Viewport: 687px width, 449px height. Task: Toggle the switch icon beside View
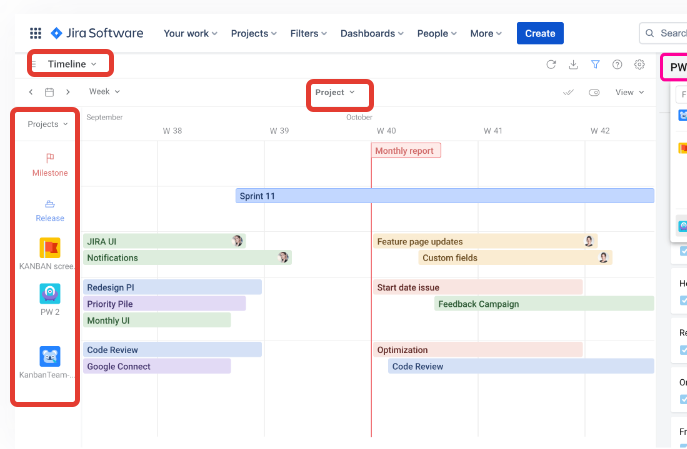[594, 92]
